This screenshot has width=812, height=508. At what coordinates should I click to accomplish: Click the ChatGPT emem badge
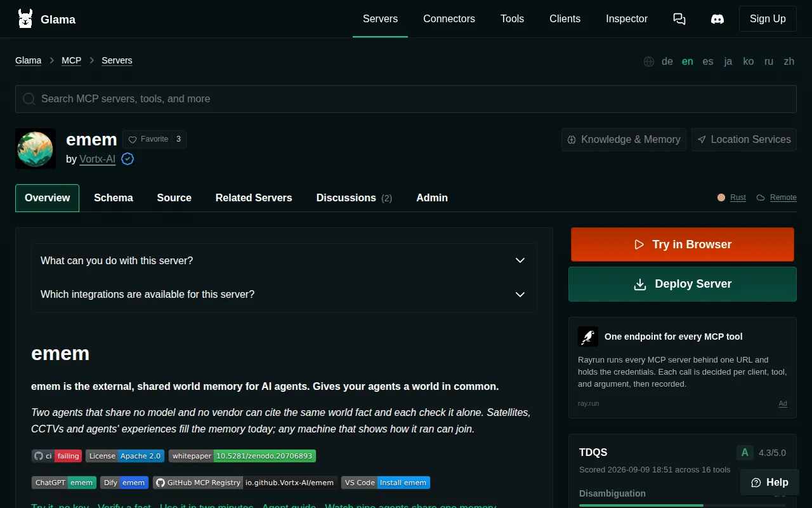pyautogui.click(x=64, y=483)
